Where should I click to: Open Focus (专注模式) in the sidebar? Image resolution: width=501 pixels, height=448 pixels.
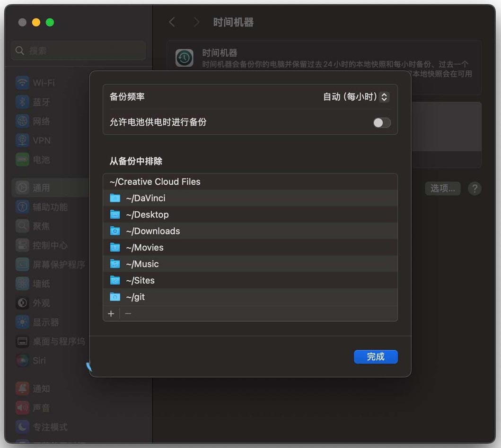[x=50, y=427]
